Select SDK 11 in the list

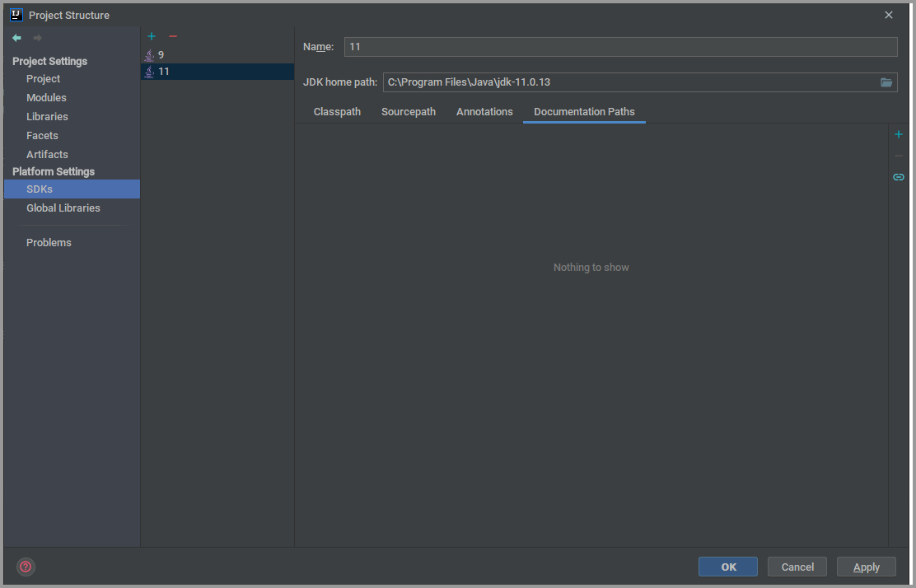(x=163, y=72)
